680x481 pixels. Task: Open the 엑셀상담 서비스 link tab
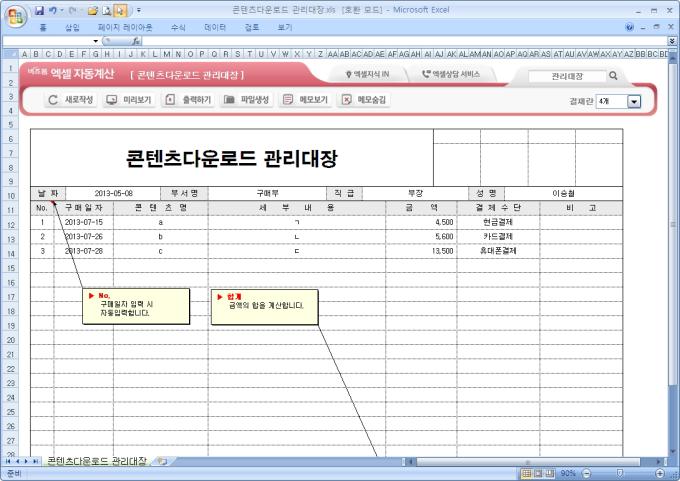pos(451,75)
